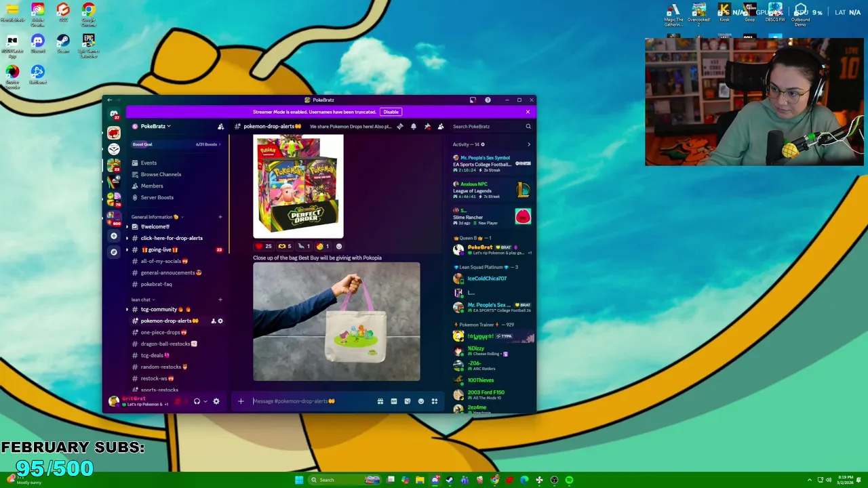The width and height of the screenshot is (868, 488).
Task: Click the notification bell in channel header
Action: tap(414, 127)
